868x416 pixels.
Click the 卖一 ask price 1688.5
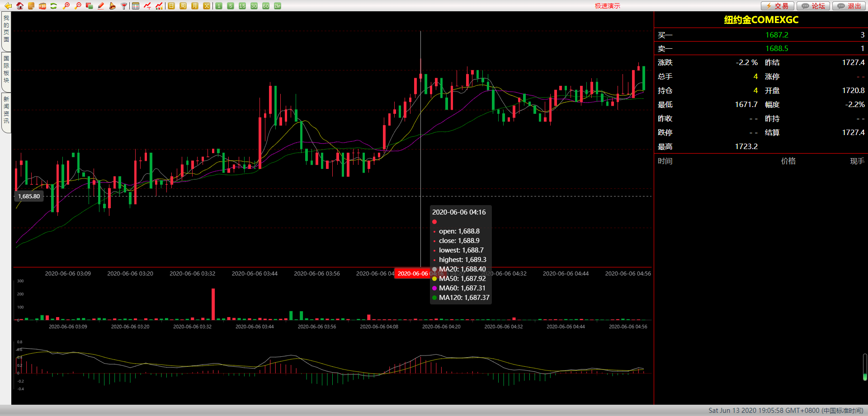(x=777, y=48)
